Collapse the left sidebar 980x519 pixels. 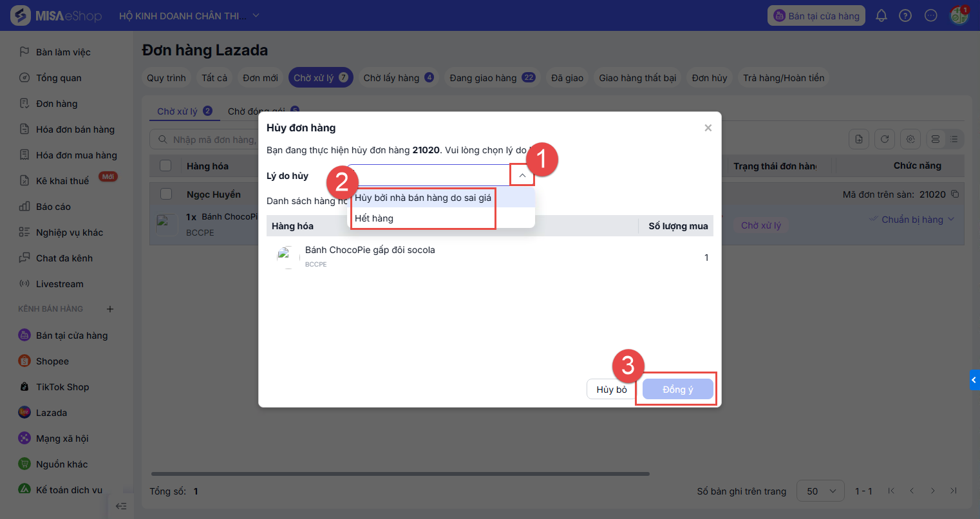[120, 506]
